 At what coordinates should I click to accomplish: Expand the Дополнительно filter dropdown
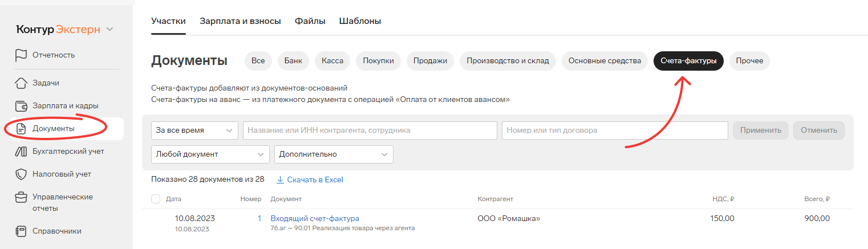(333, 154)
